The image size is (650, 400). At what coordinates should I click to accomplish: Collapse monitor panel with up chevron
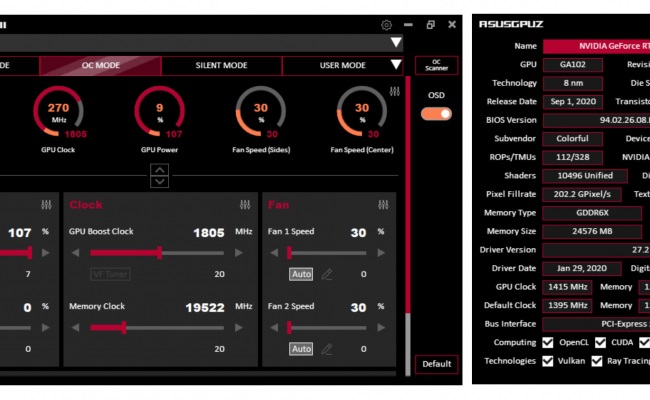160,170
